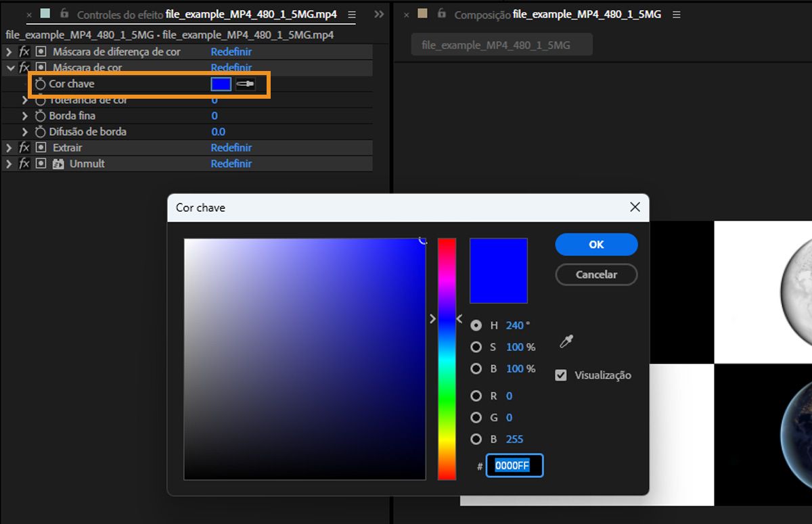Reset Extrair with Redefinir
812x524 pixels.
231,147
